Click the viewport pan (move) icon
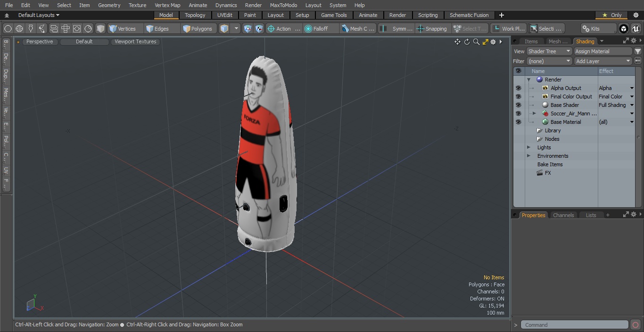Image resolution: width=644 pixels, height=332 pixels. pyautogui.click(x=457, y=42)
